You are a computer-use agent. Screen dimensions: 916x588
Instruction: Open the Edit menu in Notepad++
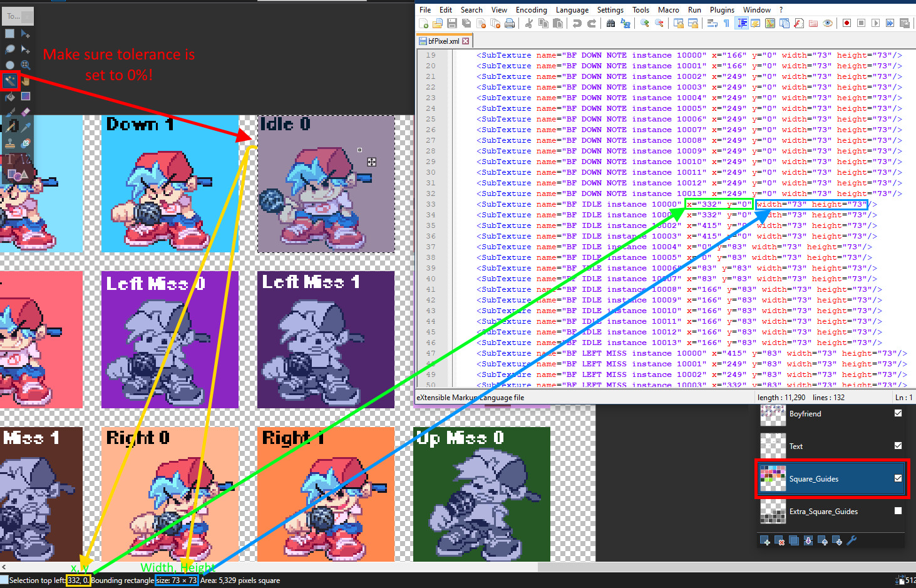tap(446, 10)
